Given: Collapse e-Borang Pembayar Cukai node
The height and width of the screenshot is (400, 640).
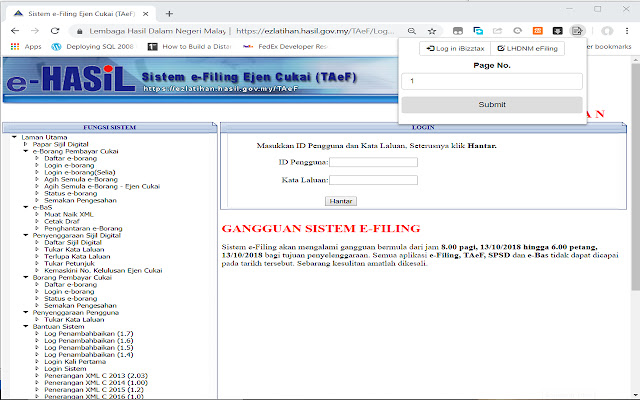Looking at the screenshot, I should point(26,151).
